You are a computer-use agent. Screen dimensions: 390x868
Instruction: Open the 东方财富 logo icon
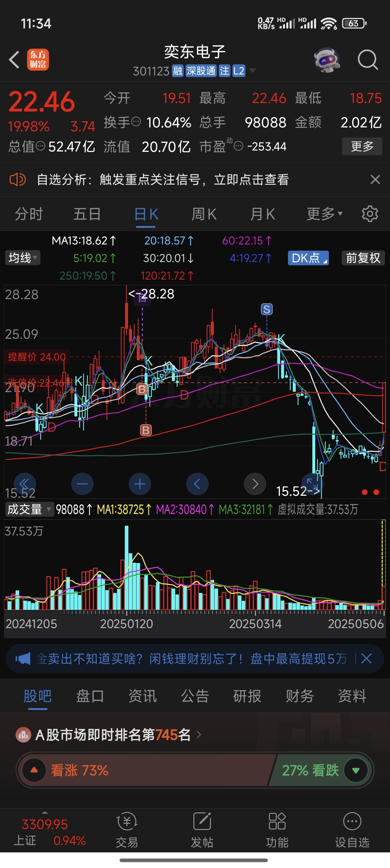pos(38,59)
